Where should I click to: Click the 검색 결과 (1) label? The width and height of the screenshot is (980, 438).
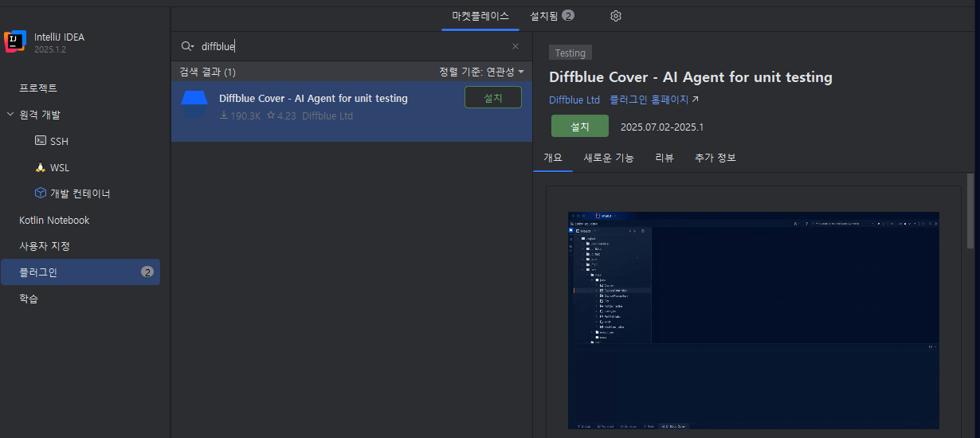pos(208,72)
